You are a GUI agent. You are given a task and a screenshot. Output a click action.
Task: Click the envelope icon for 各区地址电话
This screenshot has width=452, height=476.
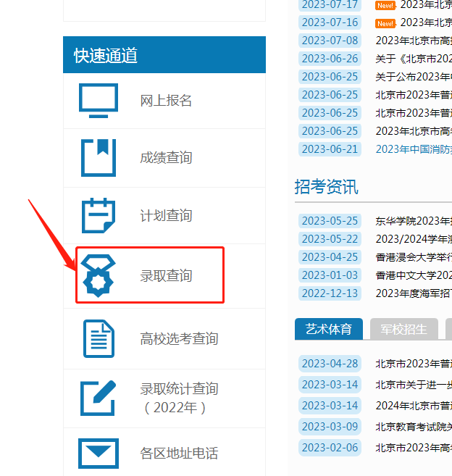98,454
